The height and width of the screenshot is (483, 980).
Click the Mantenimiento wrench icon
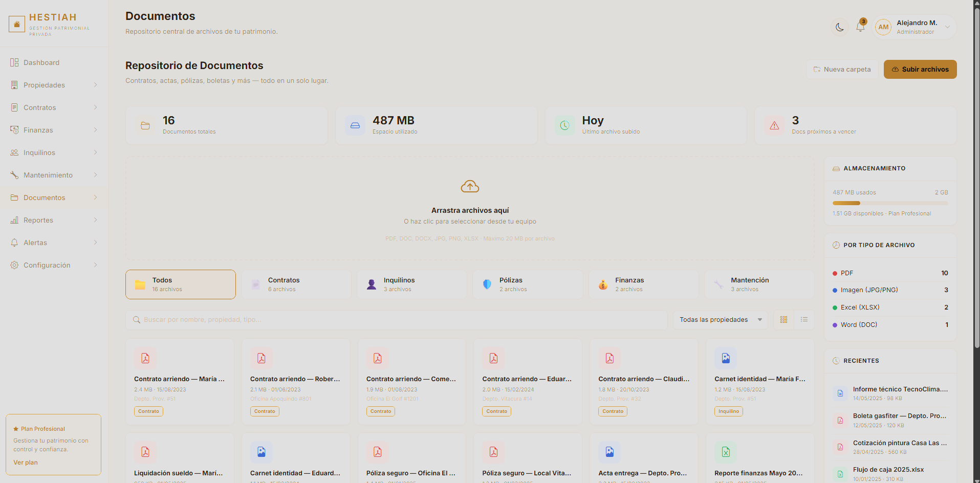[14, 175]
